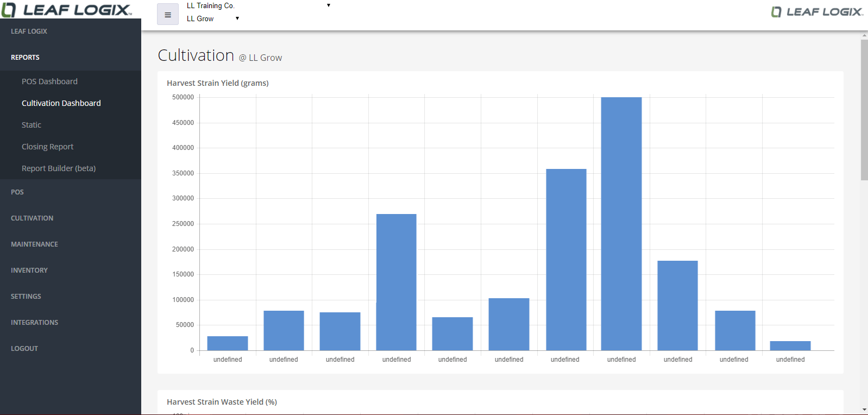This screenshot has width=868, height=415.
Task: Select Cultivation Dashboard in sidebar
Action: point(61,103)
